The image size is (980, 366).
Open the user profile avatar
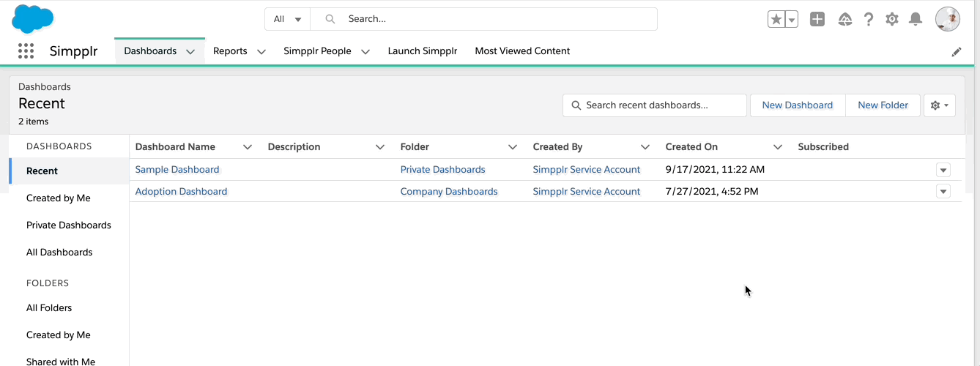pos(948,19)
